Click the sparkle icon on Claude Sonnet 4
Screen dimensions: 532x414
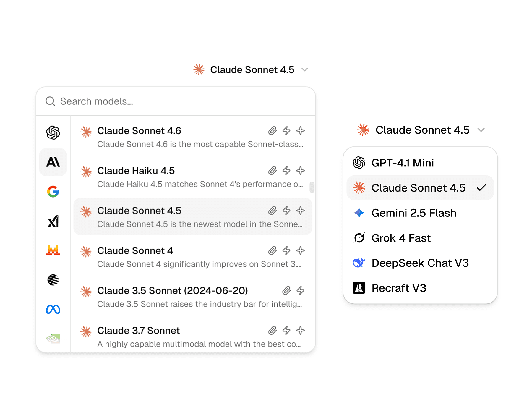[301, 250]
